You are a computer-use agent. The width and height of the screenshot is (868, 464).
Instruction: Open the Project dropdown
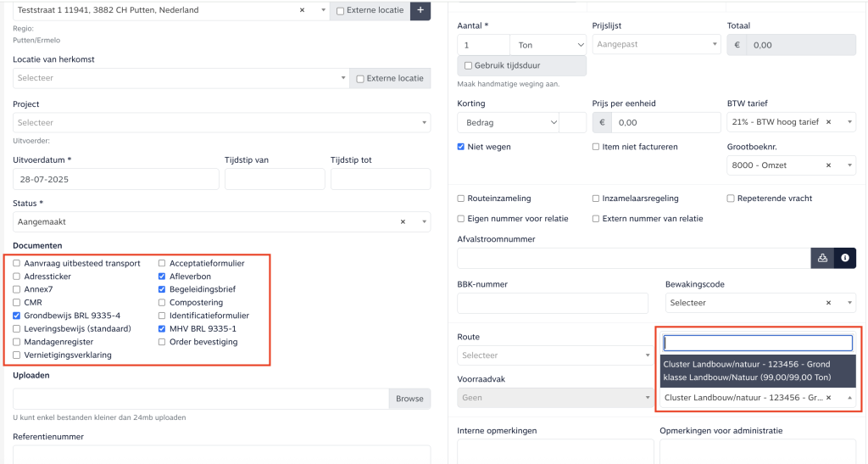pos(221,123)
